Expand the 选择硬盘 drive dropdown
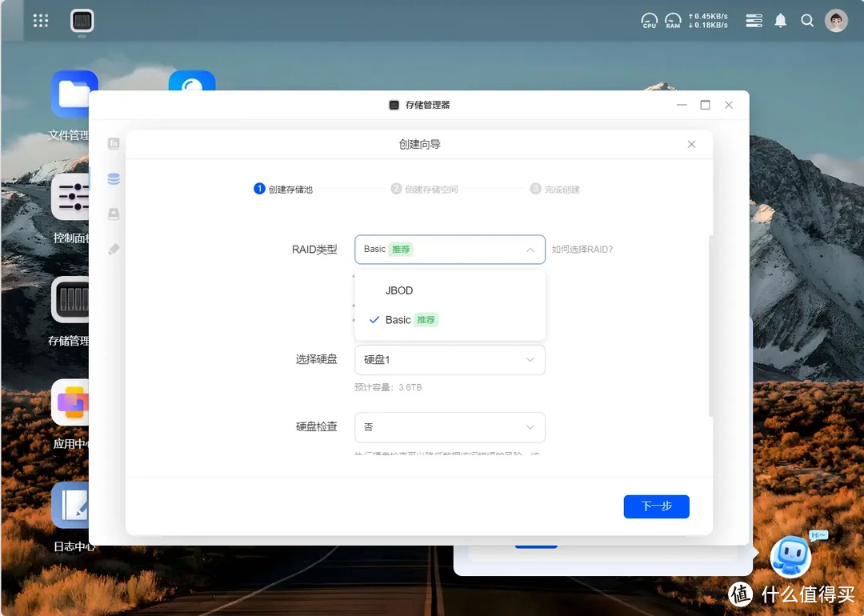The height and width of the screenshot is (616, 864). [x=449, y=359]
